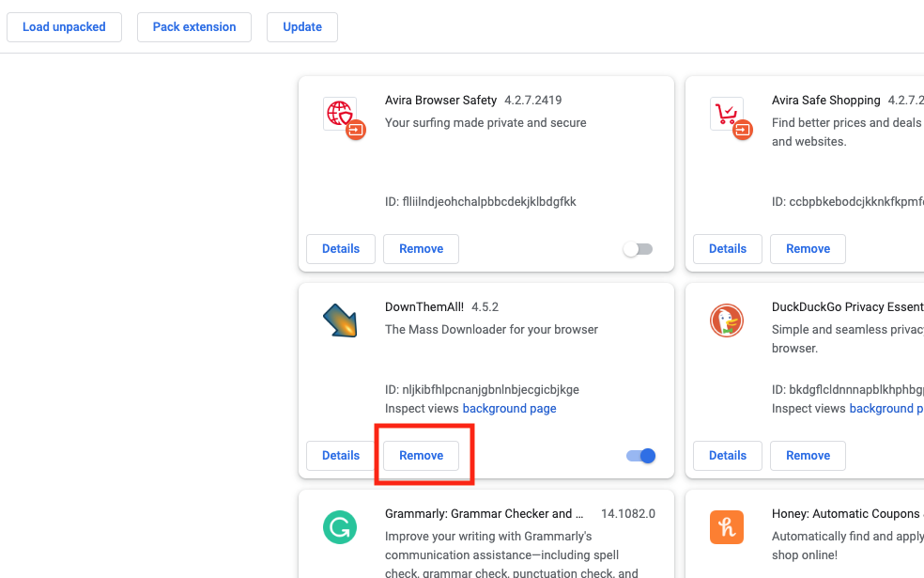This screenshot has height=578, width=924.
Task: Click the Honey: Automatic Coupons title
Action: (848, 514)
